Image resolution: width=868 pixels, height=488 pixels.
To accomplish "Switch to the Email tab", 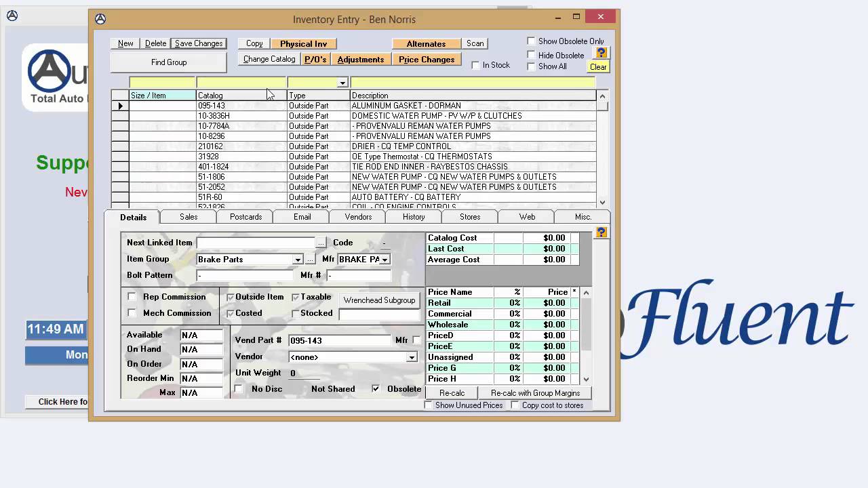I will pos(302,217).
